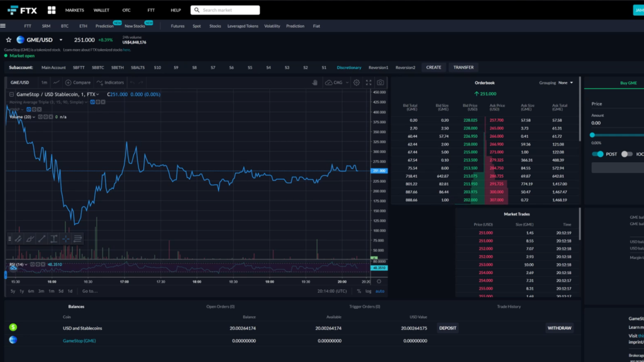Open the GameStop (GME) coin link

pyautogui.click(x=79, y=341)
